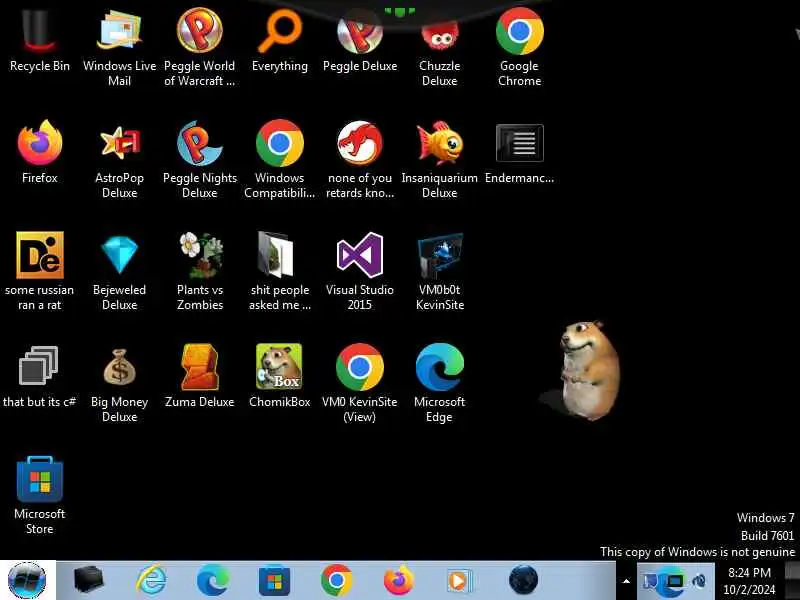
Task: Click the green-dotted top edge tab
Action: tap(400, 11)
